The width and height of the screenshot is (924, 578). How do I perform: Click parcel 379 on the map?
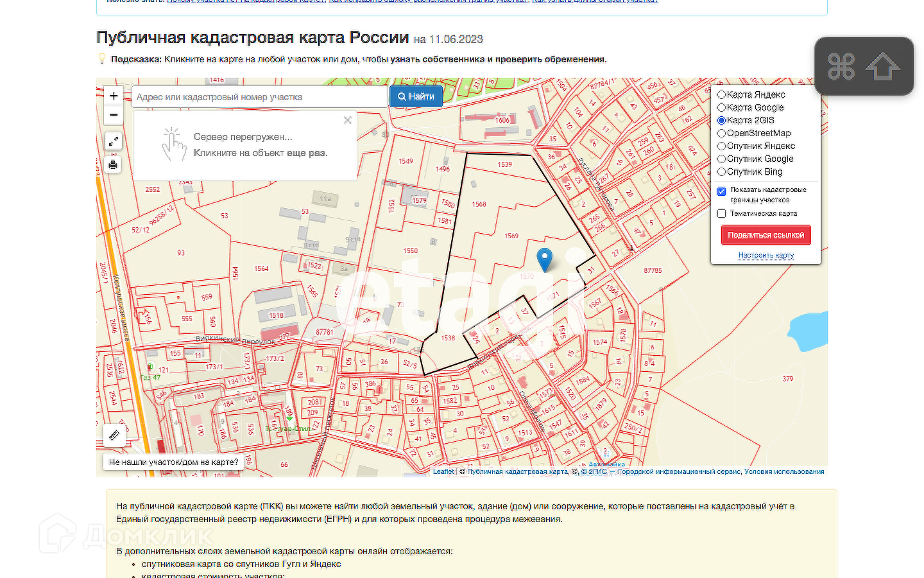point(788,379)
